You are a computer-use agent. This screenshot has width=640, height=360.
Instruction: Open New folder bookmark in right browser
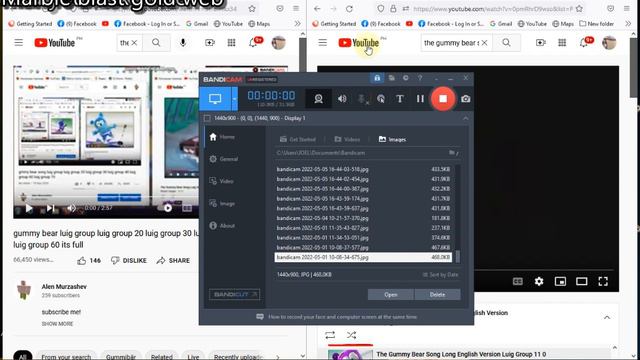coord(596,24)
